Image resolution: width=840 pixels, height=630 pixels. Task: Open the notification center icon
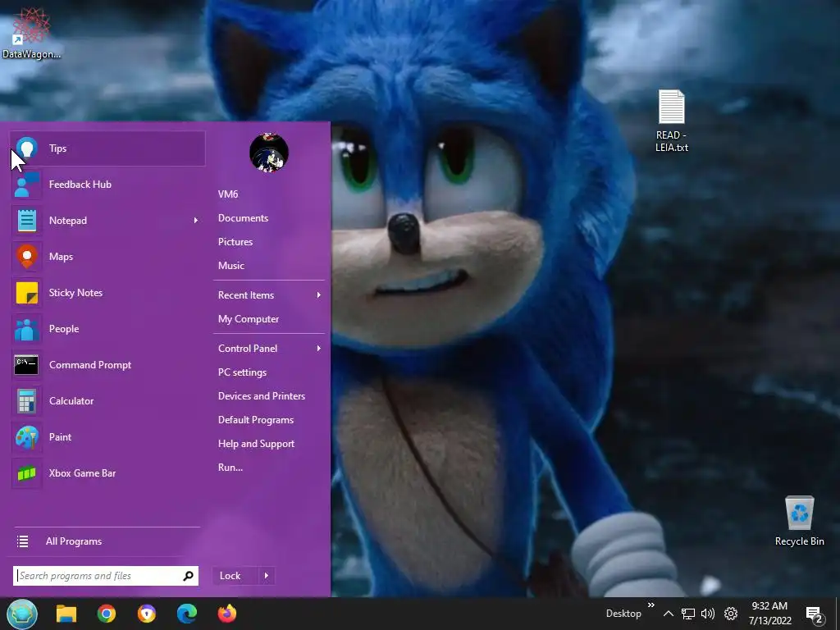[x=815, y=615]
